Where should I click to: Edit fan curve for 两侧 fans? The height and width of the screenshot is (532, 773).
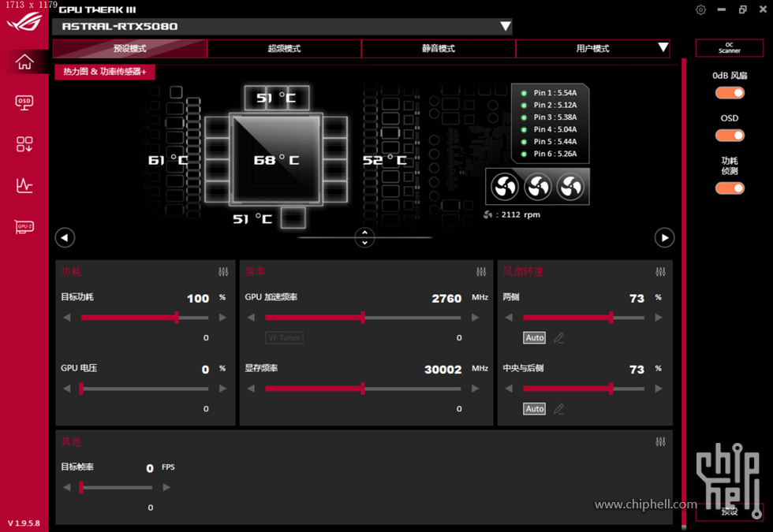(x=558, y=338)
